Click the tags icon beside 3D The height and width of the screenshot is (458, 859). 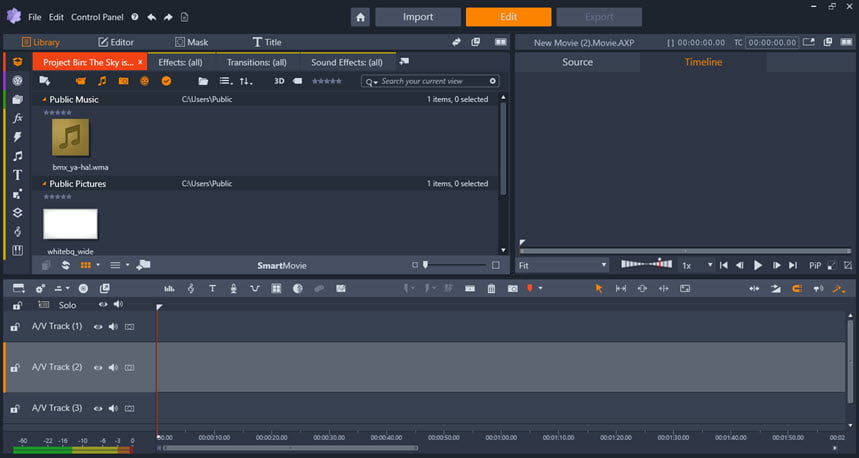[297, 81]
